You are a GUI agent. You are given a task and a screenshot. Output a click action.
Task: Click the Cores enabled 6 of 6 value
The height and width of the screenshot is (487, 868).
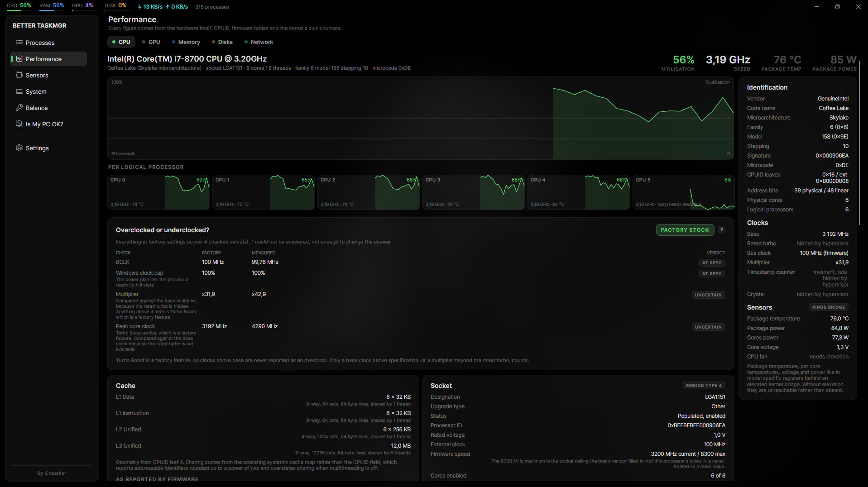[x=718, y=476]
